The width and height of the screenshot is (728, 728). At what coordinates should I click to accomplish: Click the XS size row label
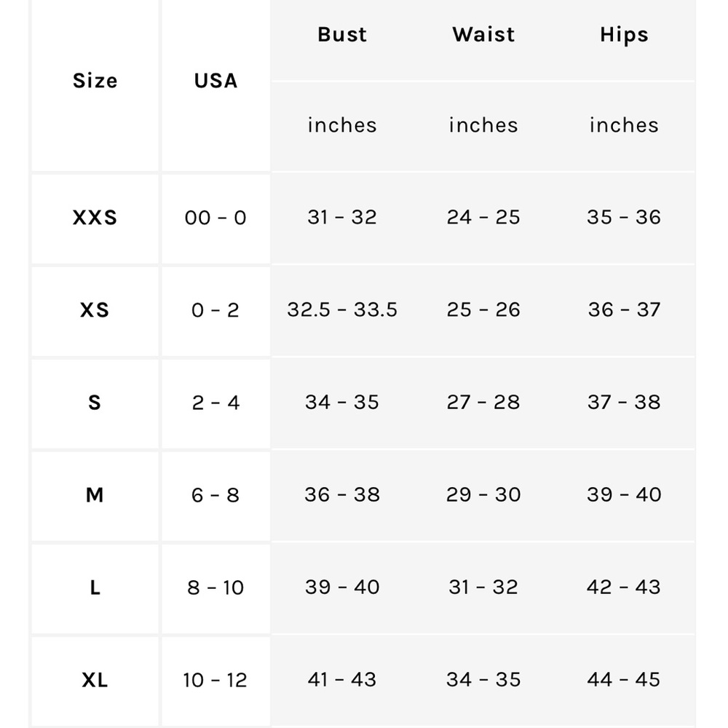(95, 309)
